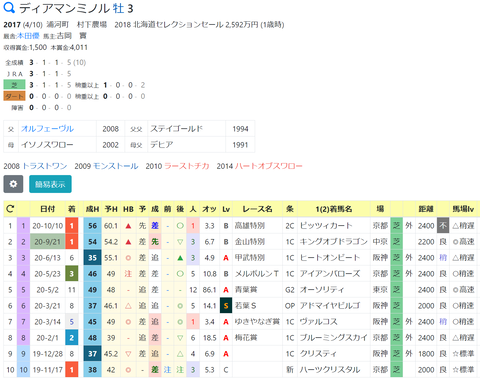Click dam name イソノスワロー
Viewport: 480px width, 379px height.
[47, 145]
